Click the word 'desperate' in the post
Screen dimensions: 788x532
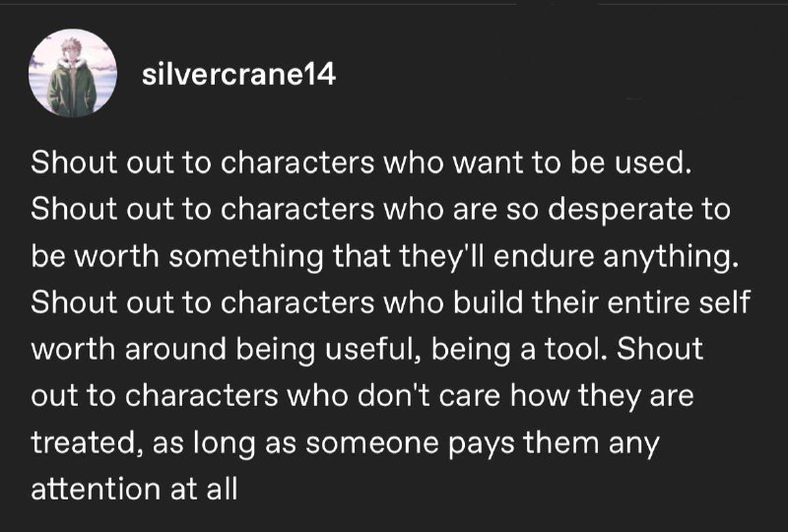620,210
